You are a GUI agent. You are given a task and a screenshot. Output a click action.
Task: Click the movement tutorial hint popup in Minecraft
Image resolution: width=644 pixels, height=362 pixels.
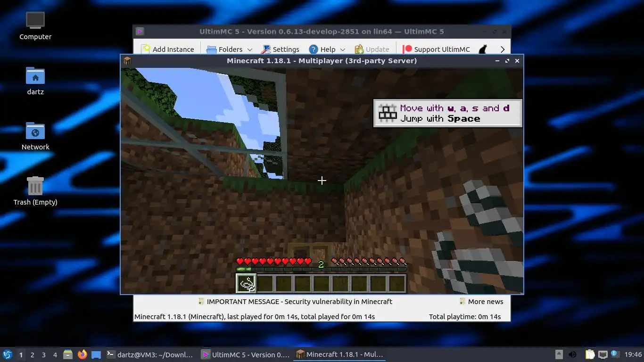447,113
